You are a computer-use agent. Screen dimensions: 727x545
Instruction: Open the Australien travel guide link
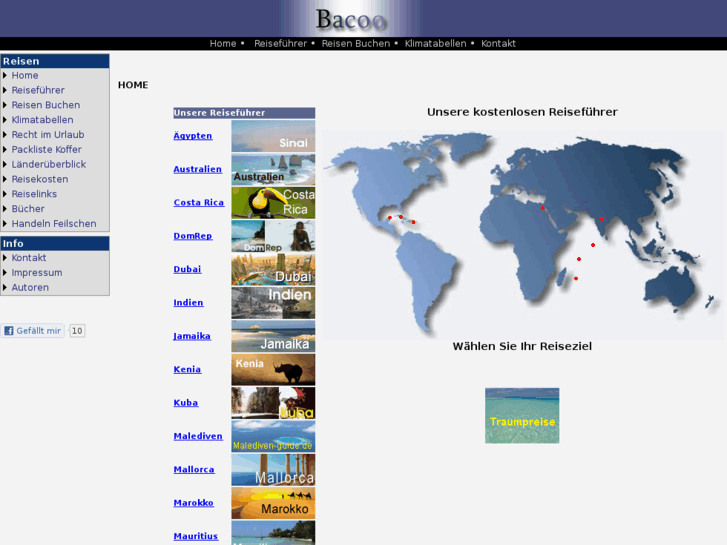pos(198,169)
